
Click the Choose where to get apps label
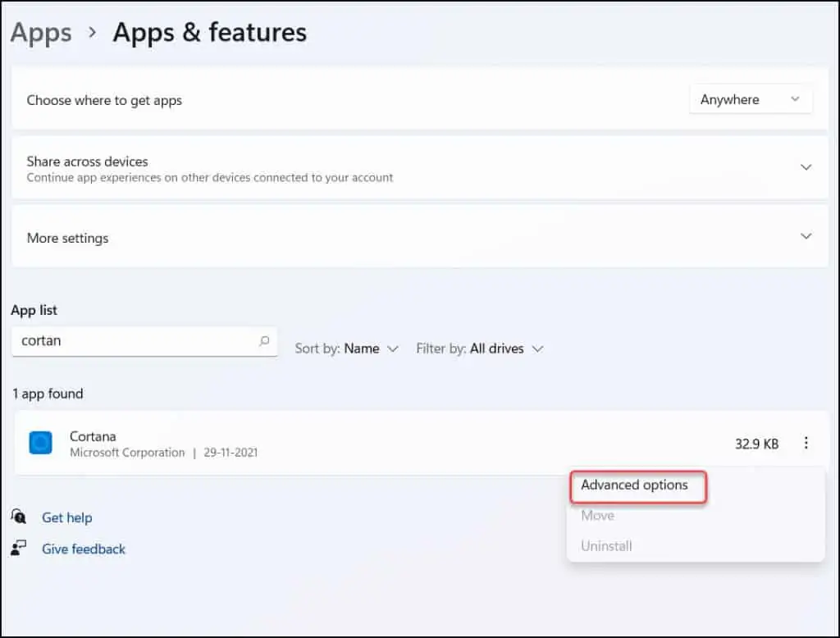coord(104,100)
